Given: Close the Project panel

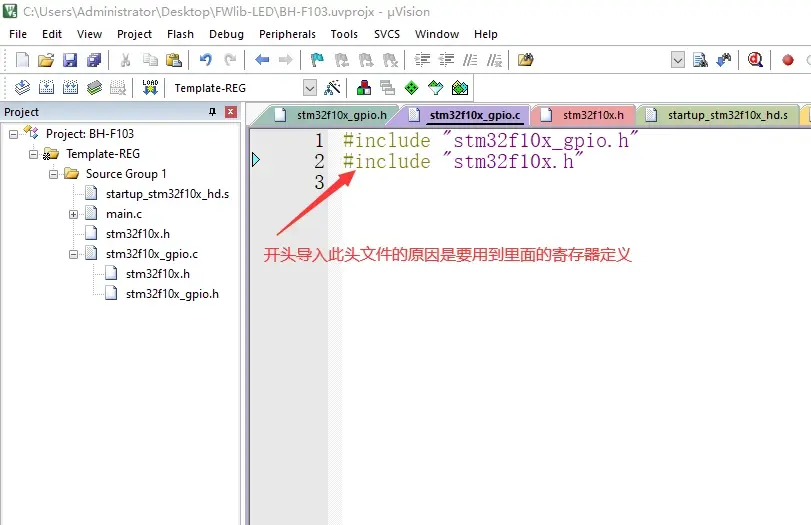Looking at the screenshot, I should point(231,112).
